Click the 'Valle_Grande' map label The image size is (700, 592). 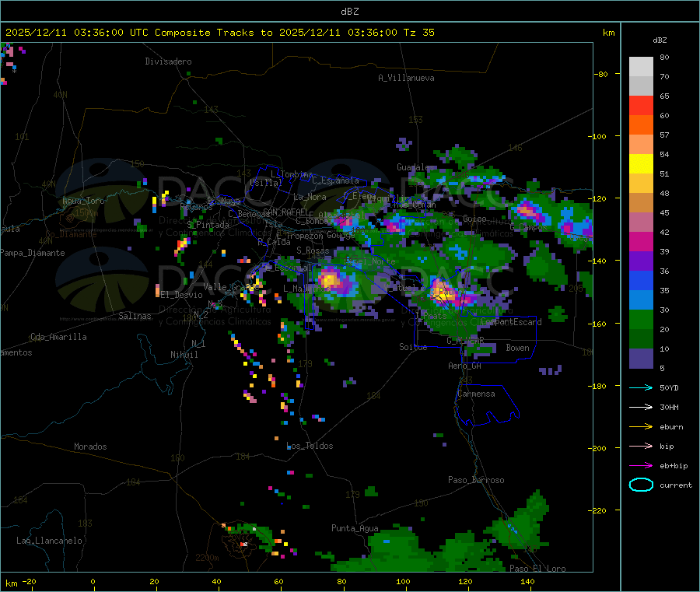231,286
